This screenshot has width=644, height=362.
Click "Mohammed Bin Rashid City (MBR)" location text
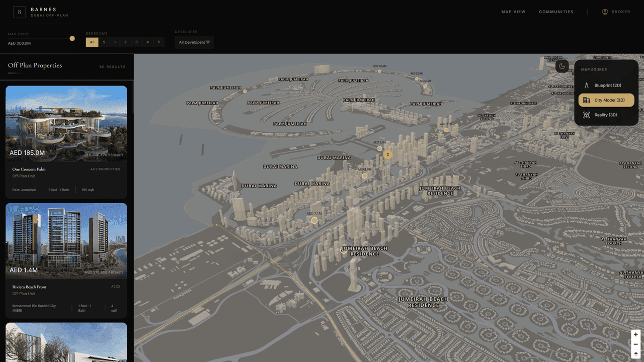(x=33, y=308)
